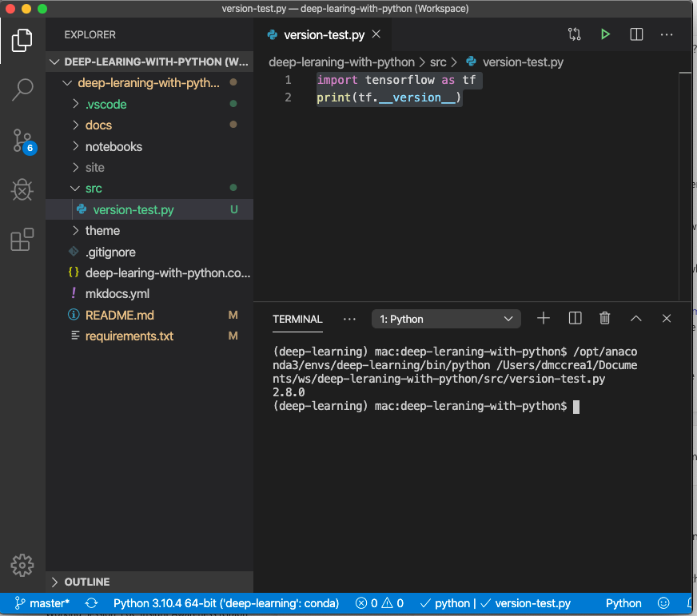Expand the docs folder
The height and width of the screenshot is (616, 697).
coord(149,125)
